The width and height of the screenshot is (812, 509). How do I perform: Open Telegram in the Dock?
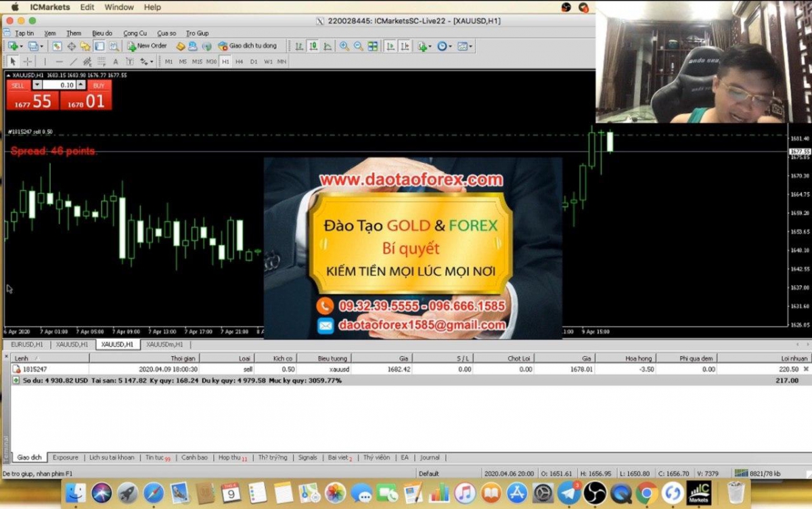point(568,492)
